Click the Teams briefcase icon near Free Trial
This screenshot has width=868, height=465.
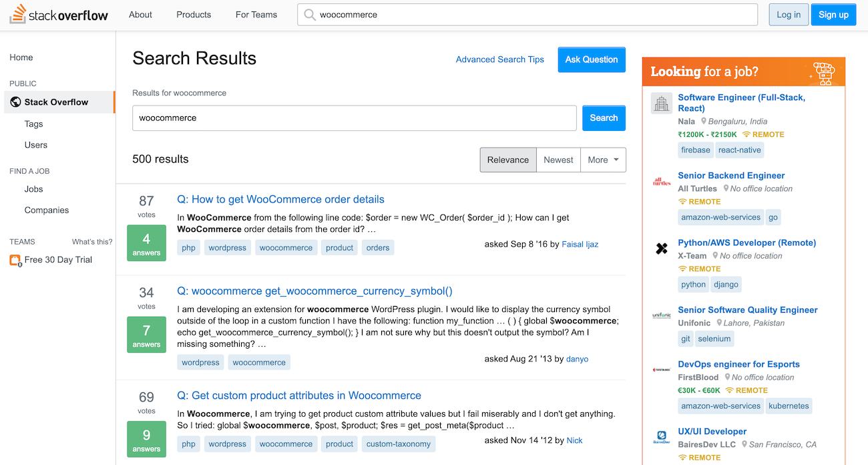(15, 260)
